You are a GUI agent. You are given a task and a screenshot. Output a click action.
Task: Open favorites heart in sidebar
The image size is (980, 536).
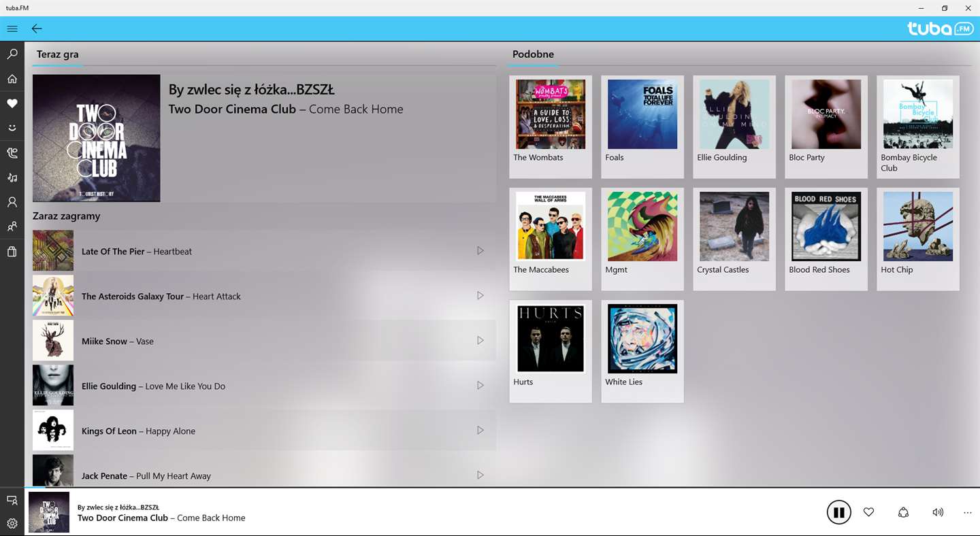point(12,103)
